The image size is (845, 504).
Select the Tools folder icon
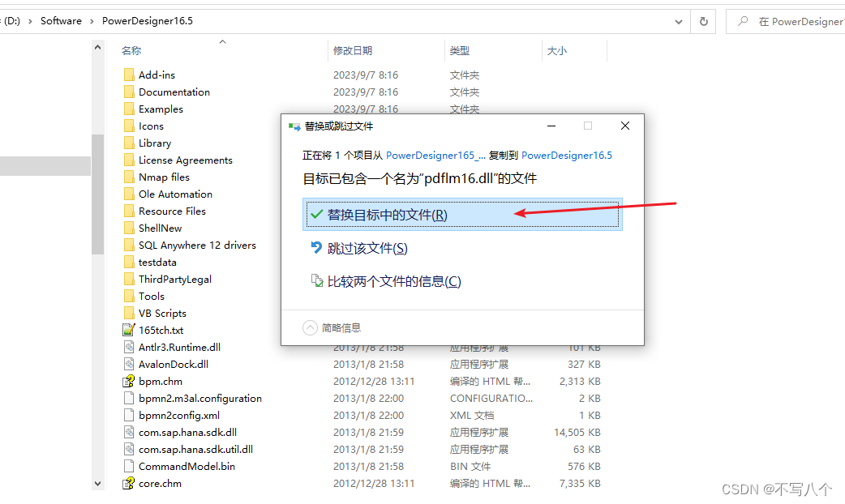click(129, 296)
